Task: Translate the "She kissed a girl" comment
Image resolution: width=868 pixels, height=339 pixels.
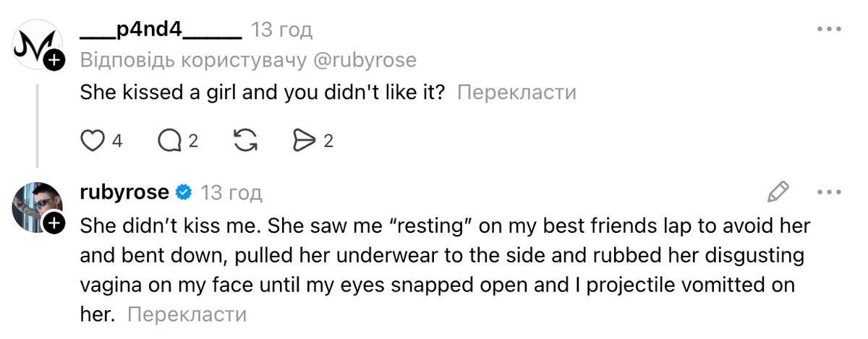Action: [x=516, y=93]
